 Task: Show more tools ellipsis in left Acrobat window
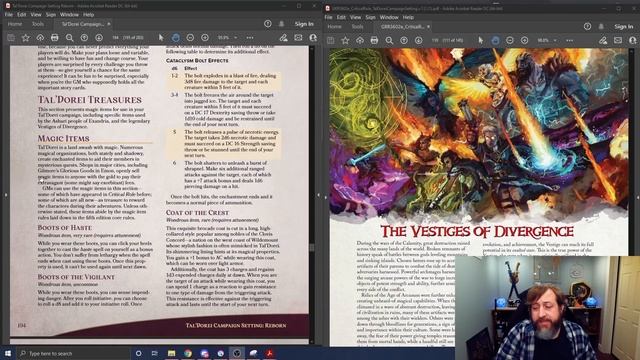[250, 38]
